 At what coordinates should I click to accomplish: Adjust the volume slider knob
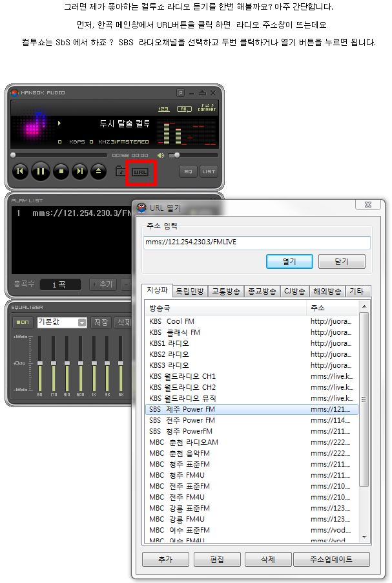click(177, 155)
